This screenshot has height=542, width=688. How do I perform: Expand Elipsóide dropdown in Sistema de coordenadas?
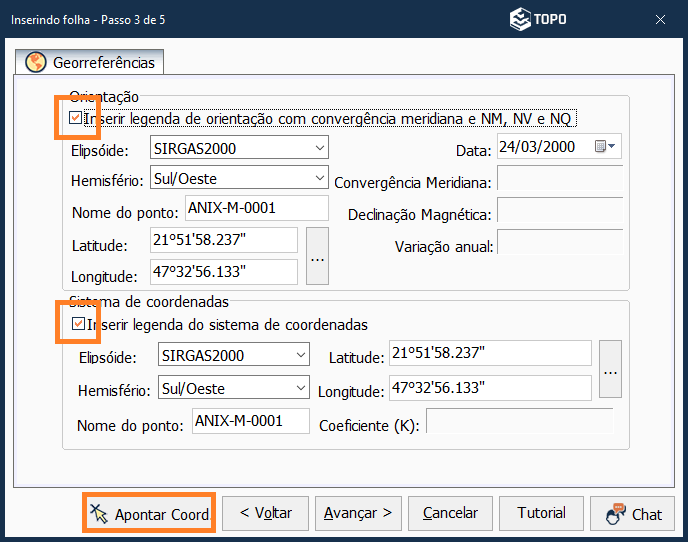[x=301, y=355]
